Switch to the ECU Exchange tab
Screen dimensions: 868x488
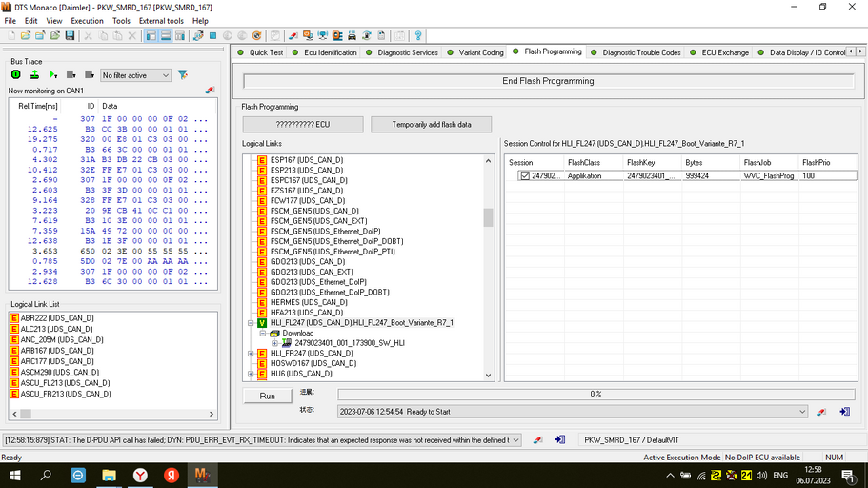(719, 52)
